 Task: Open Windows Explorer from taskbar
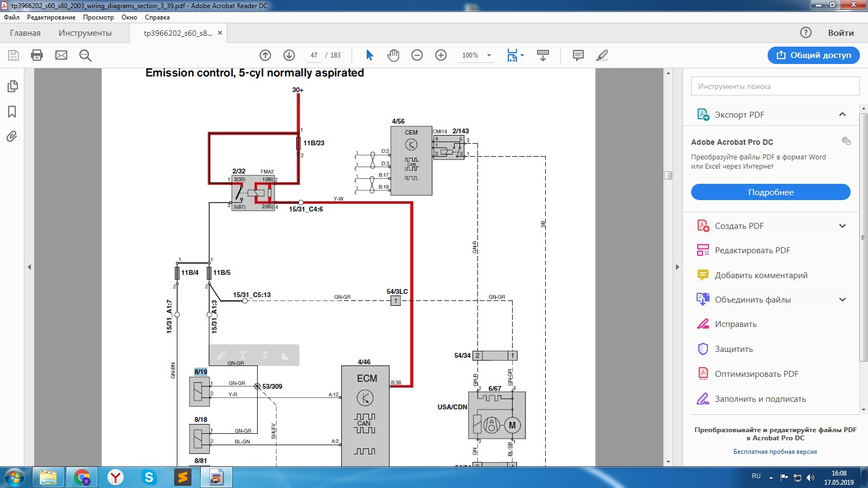click(48, 478)
